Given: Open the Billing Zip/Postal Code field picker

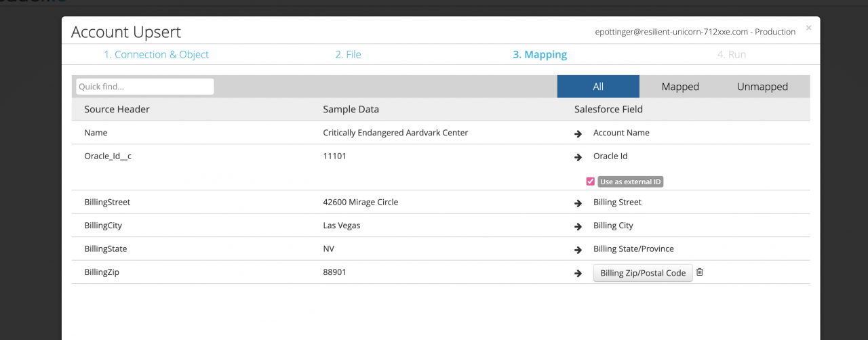Looking at the screenshot, I should click(643, 273).
